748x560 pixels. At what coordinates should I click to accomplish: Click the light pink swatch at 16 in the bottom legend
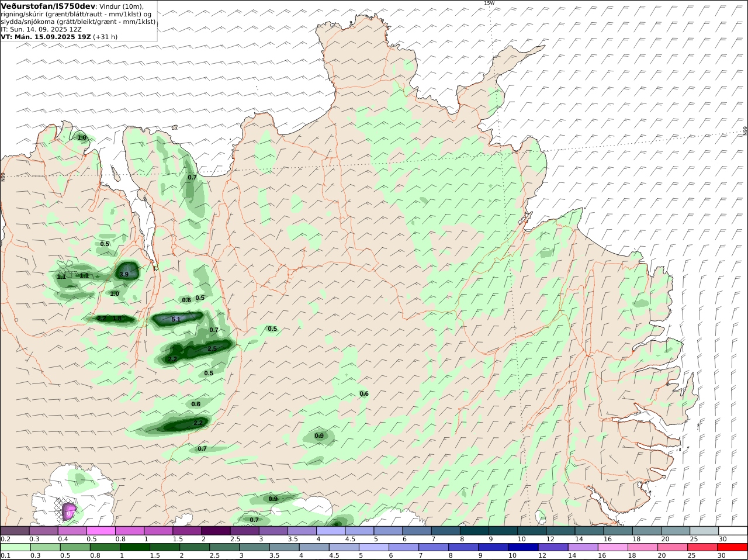tap(612, 547)
